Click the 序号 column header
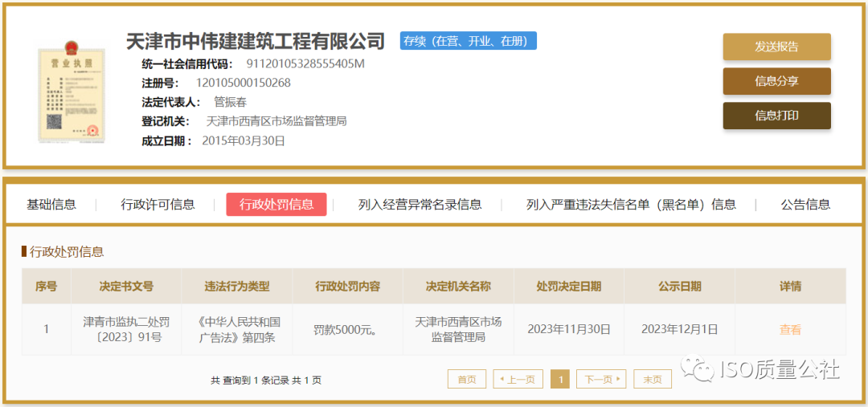The height and width of the screenshot is (407, 868). (46, 287)
